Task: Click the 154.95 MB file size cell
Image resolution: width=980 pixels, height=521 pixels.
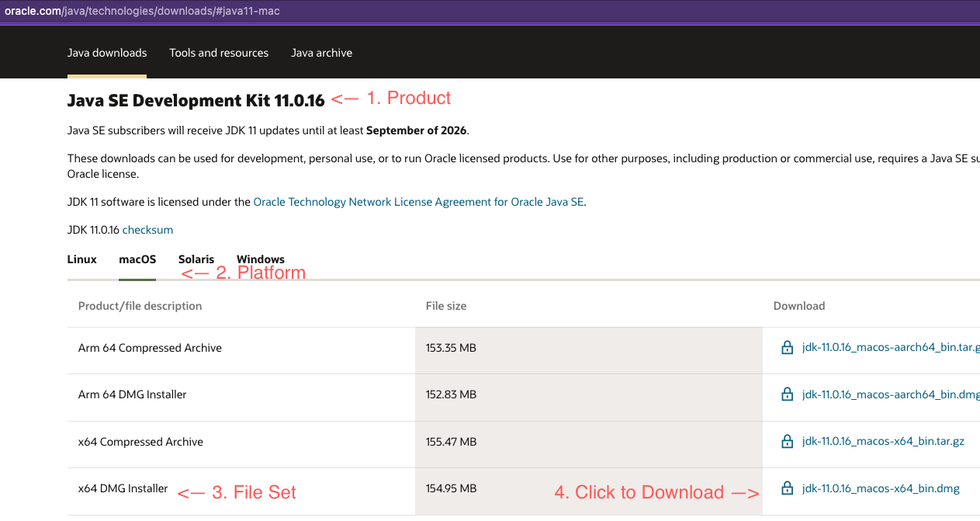Action: 589,490
